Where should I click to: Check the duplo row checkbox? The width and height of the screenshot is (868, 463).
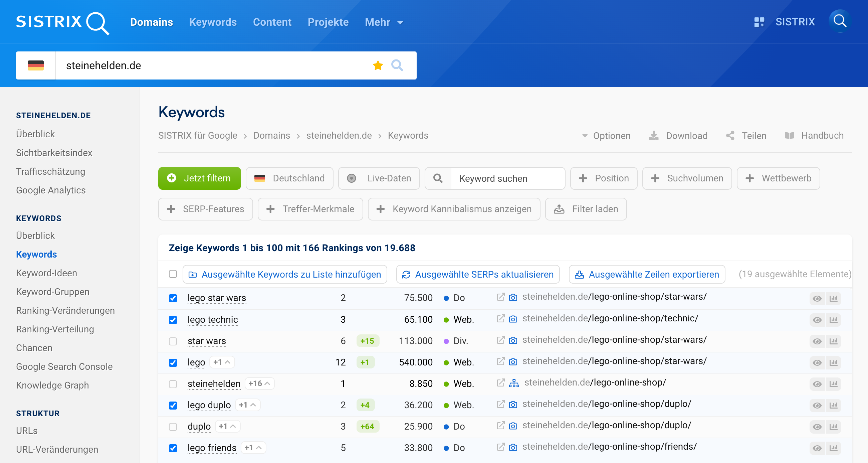173,427
